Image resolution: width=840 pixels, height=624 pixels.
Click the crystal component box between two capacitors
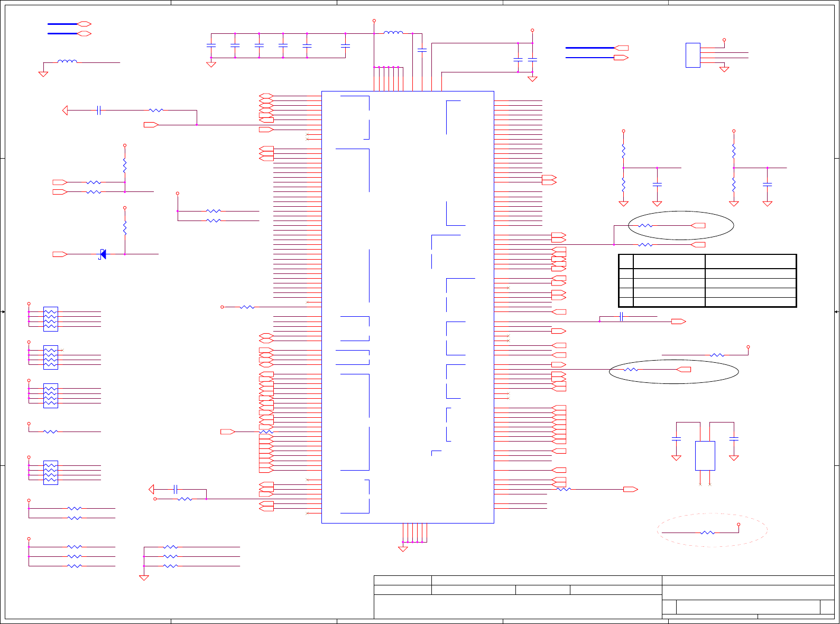click(705, 456)
